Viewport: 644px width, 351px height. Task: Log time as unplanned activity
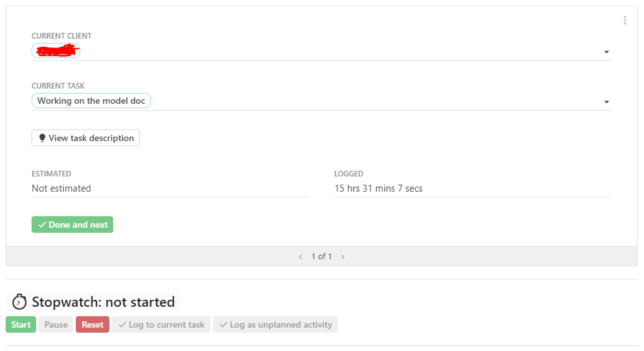tap(276, 324)
